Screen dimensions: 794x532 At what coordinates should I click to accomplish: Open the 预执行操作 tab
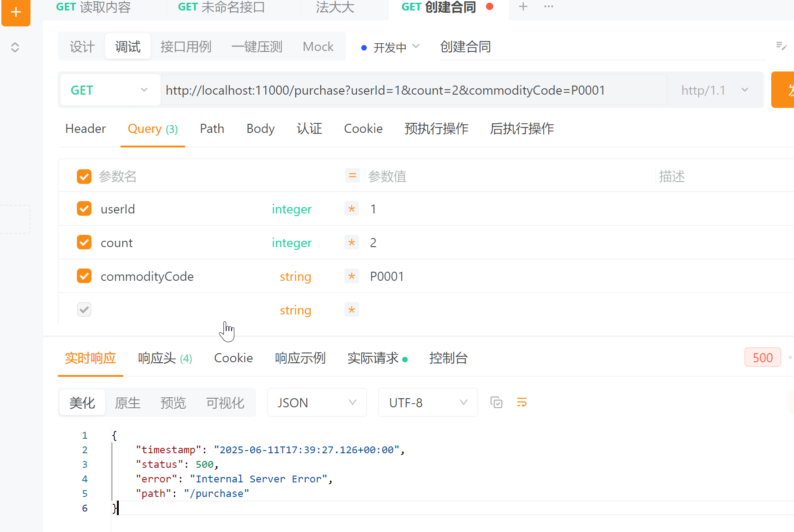(436, 129)
